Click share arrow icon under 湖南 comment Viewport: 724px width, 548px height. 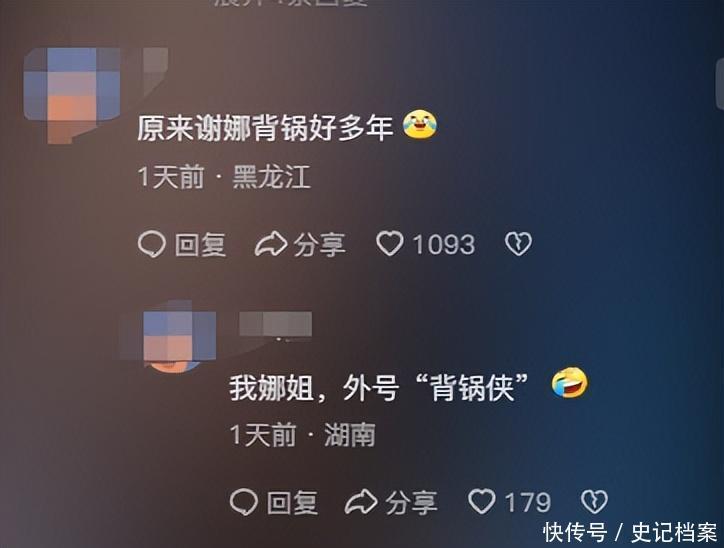click(x=361, y=502)
